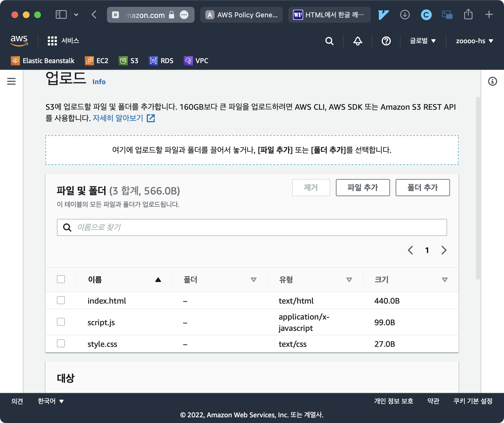Sort by 폴더 column arrow

click(254, 280)
